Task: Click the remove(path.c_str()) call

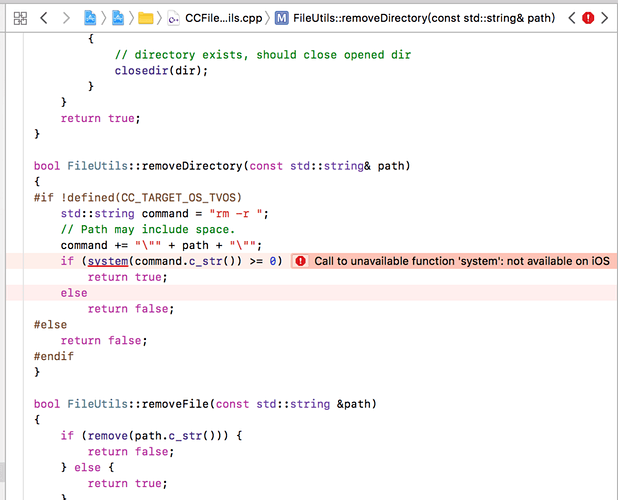Action: [135, 436]
